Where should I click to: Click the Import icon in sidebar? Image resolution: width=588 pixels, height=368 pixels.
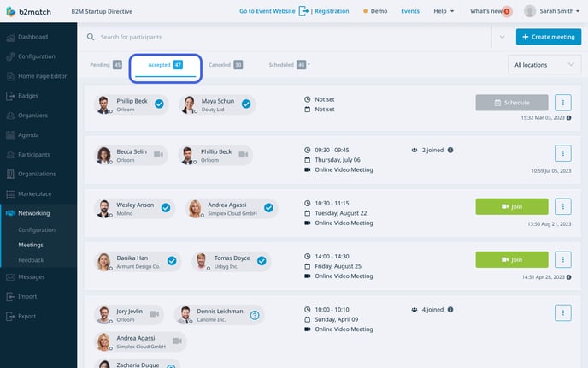[x=10, y=297]
